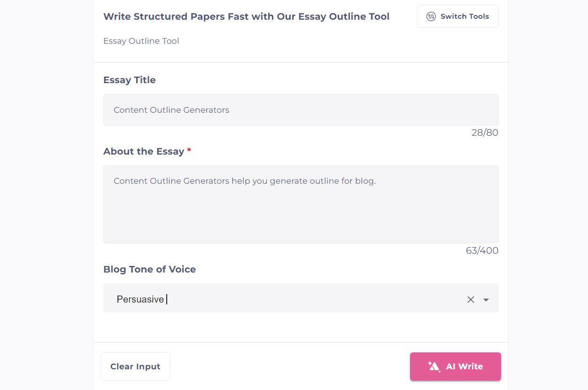Click the red required asterisk
588x390 pixels.
[189, 151]
